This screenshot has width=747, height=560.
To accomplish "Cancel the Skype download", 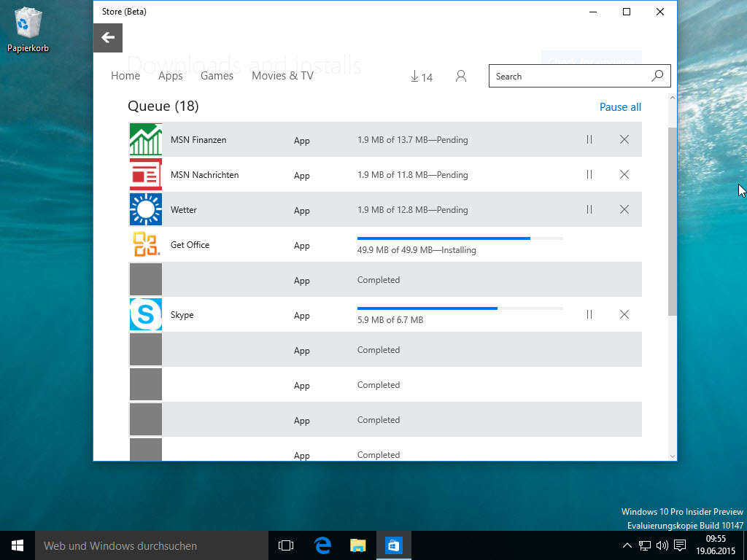I will point(624,314).
